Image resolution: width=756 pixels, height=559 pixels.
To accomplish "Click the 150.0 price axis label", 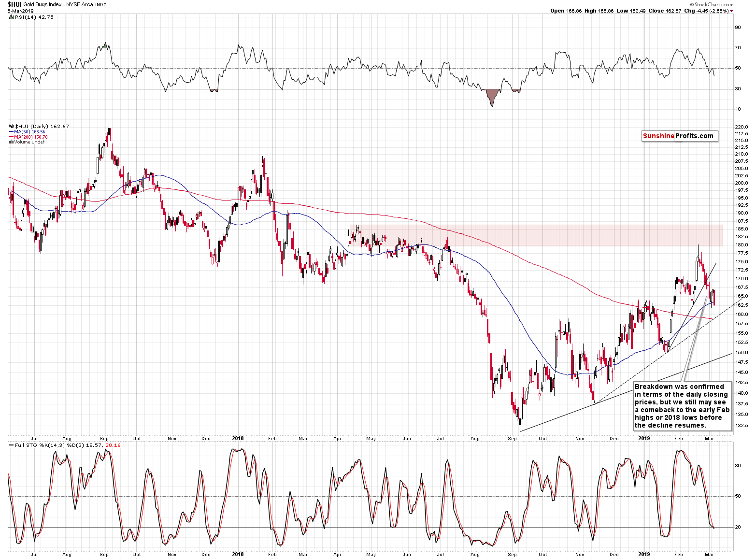I will click(x=741, y=353).
